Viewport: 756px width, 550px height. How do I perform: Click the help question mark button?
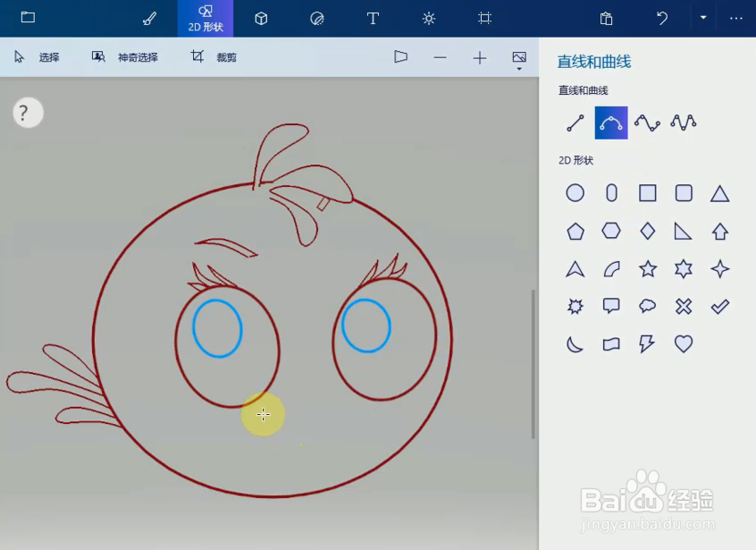pos(28,113)
